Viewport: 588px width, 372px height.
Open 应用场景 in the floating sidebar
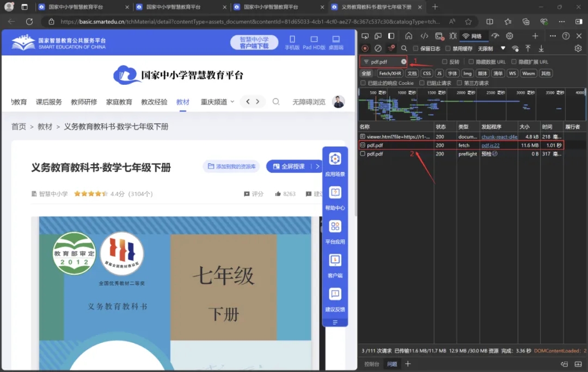(335, 164)
